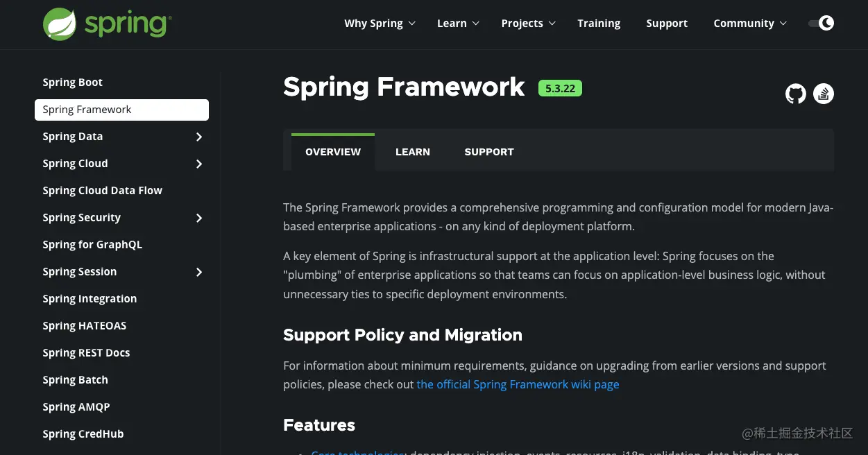The image size is (868, 455).
Task: Open the GitHub repository icon
Action: pyautogui.click(x=796, y=94)
